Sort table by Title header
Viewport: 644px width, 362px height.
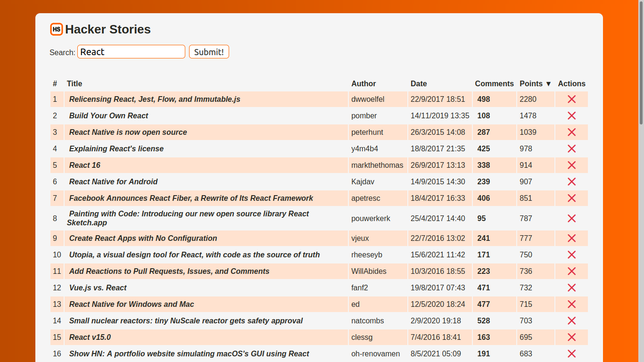(74, 83)
